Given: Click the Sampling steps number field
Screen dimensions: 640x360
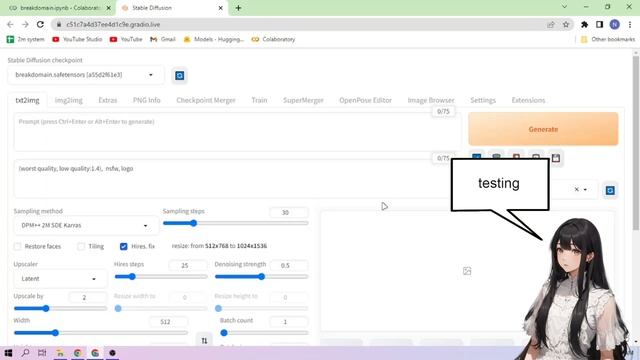Looking at the screenshot, I should tap(289, 212).
